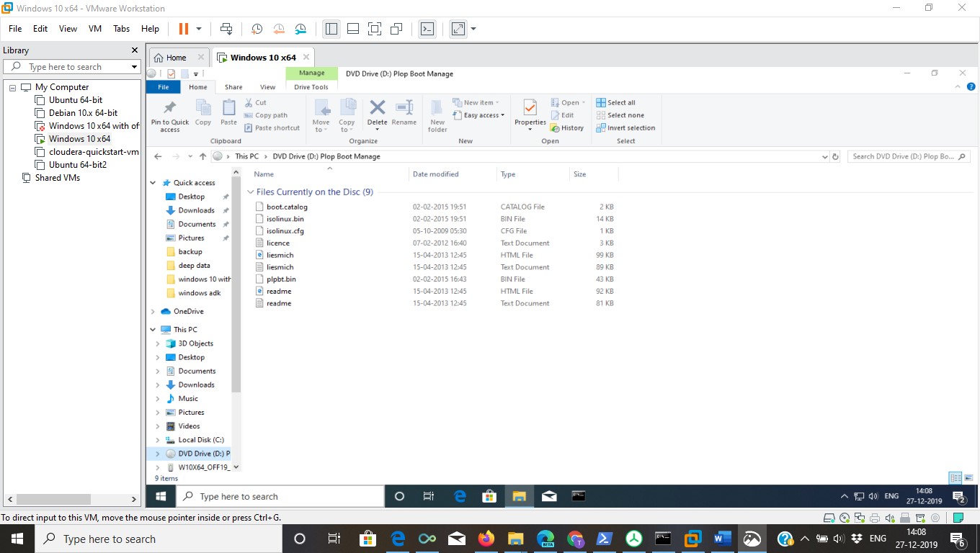Suspend the virtual machine using pause icon
The width and height of the screenshot is (980, 553).
point(184,29)
